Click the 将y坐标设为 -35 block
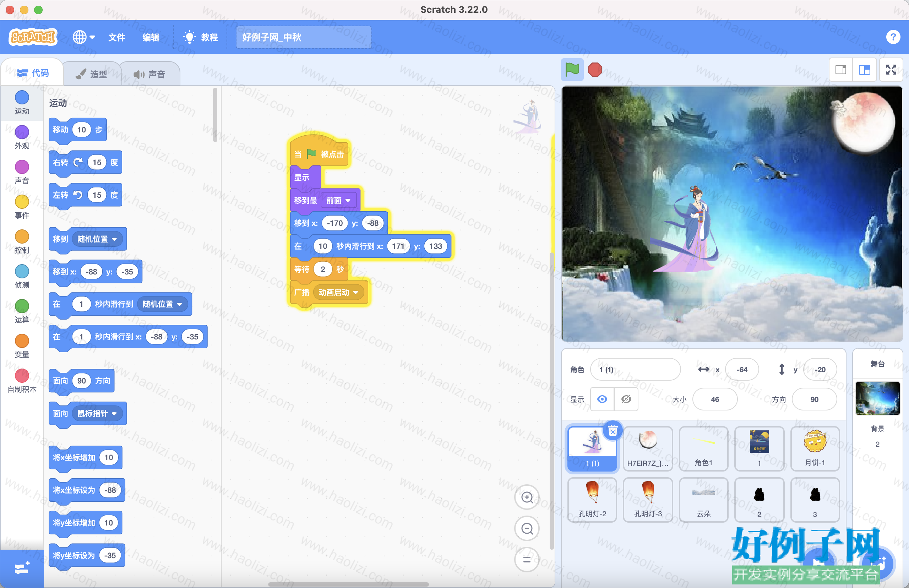909x588 pixels. pos(87,555)
